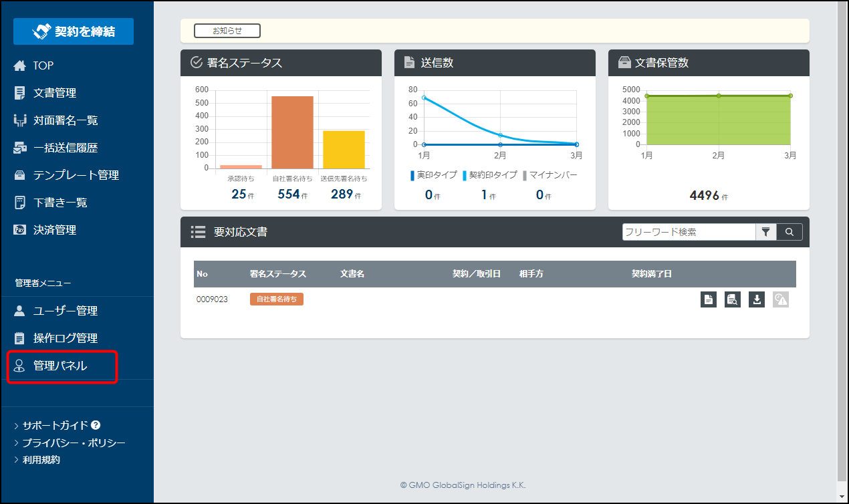Click the help icon beside サポートガイド

96,425
